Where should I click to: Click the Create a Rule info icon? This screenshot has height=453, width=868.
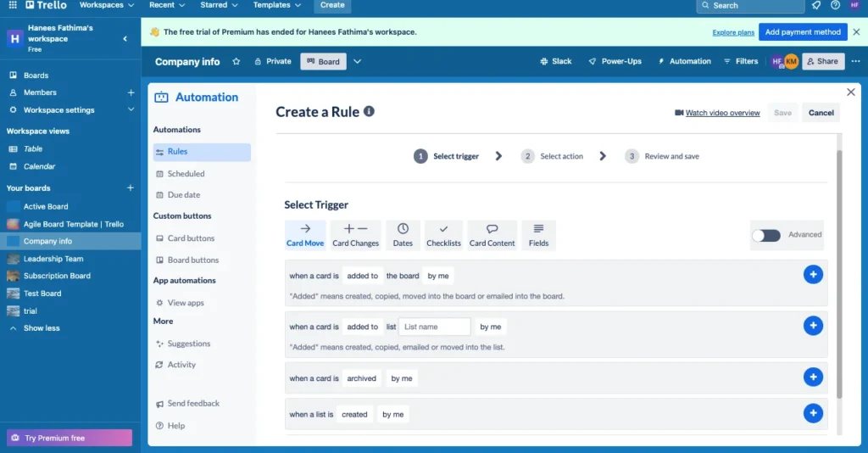pyautogui.click(x=370, y=111)
